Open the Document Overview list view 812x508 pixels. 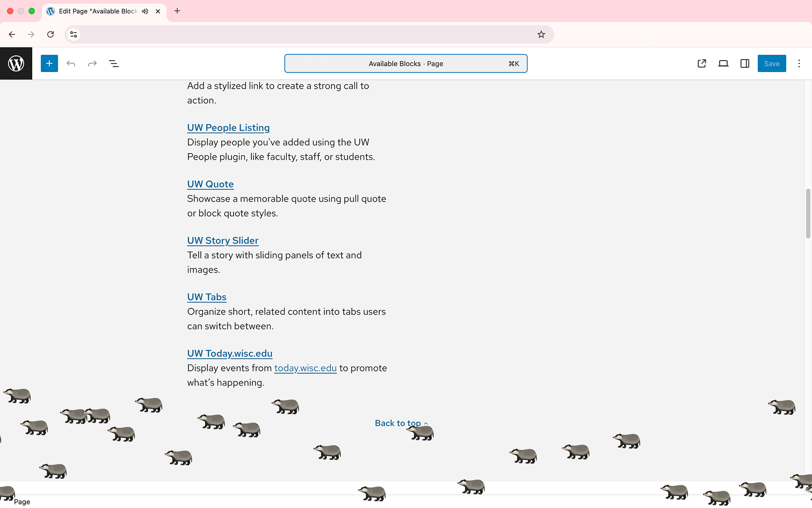tap(114, 63)
